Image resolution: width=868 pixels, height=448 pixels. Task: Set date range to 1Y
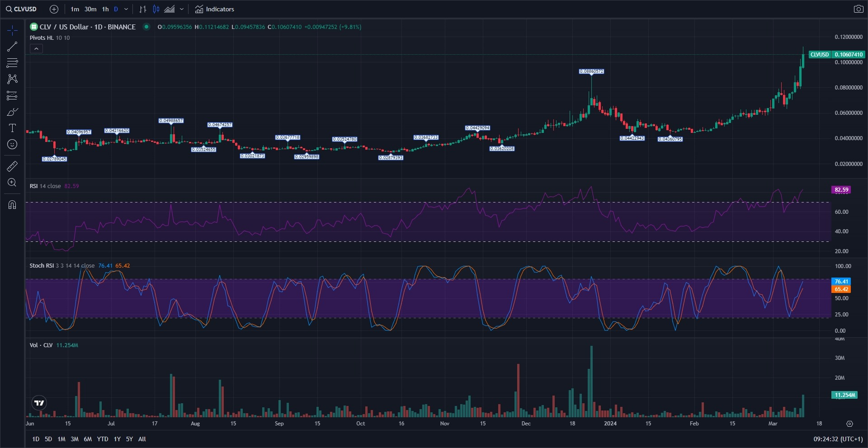[117, 439]
